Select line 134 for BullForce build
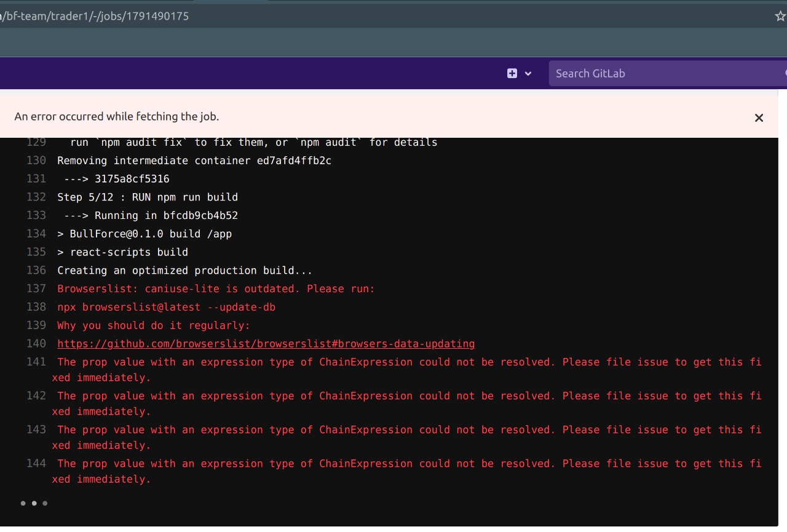This screenshot has height=532, width=787. pos(36,234)
